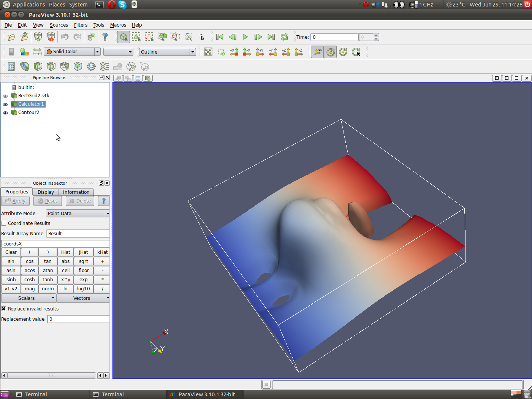Select Contour2 in Pipeline Browser
532x399 pixels.
coord(28,112)
